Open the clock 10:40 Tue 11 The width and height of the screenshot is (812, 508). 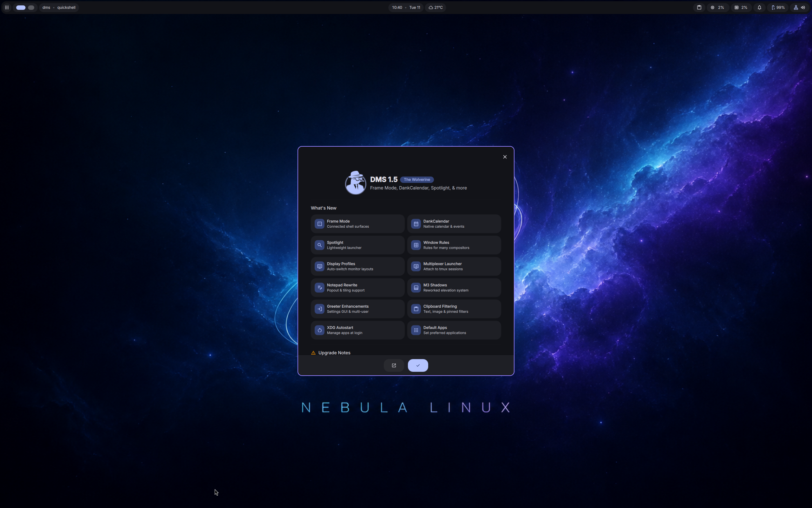[x=406, y=7]
